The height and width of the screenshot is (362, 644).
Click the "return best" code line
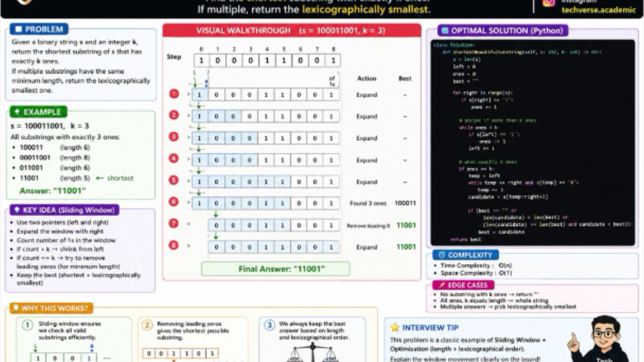pos(466,239)
